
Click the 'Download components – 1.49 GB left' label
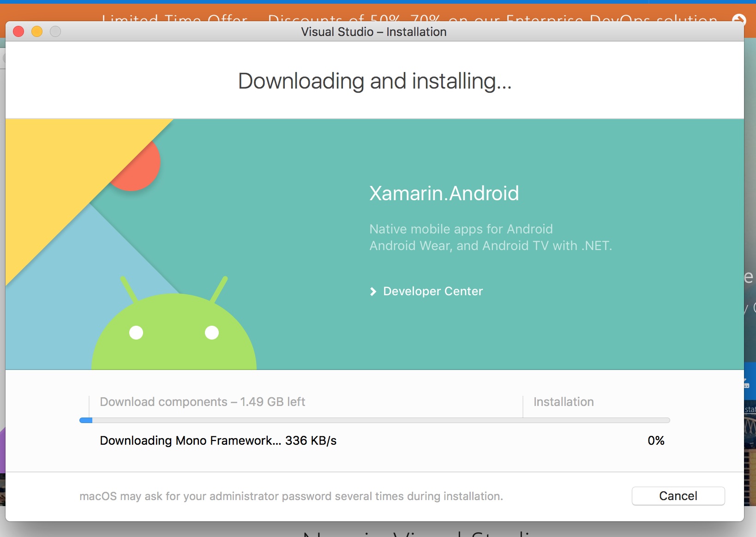tap(203, 402)
